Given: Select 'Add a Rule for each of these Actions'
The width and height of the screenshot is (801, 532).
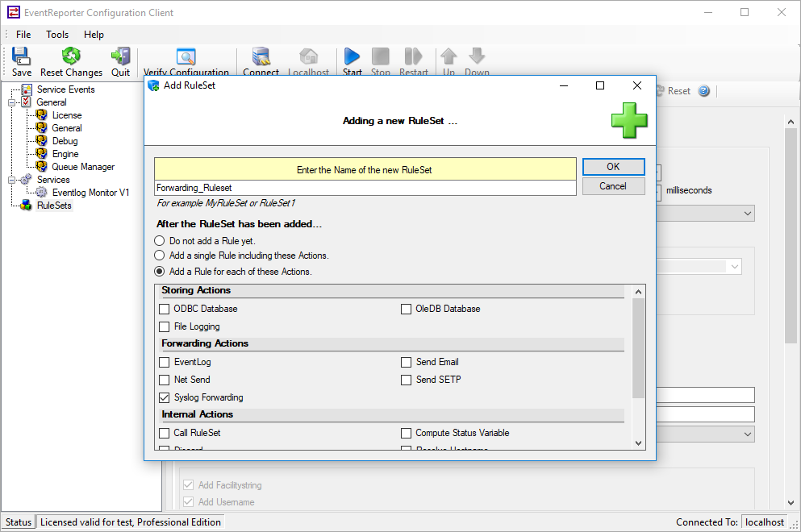Looking at the screenshot, I should [x=160, y=271].
